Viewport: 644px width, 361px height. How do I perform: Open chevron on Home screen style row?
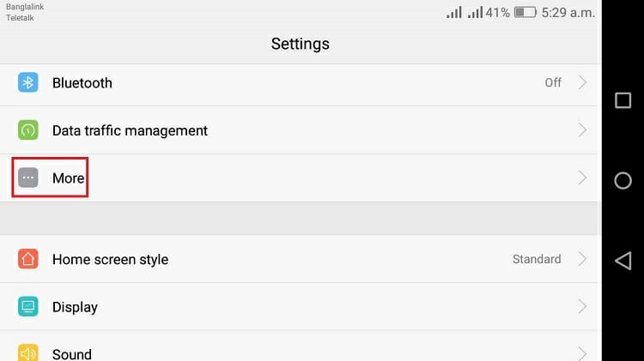[x=582, y=259]
